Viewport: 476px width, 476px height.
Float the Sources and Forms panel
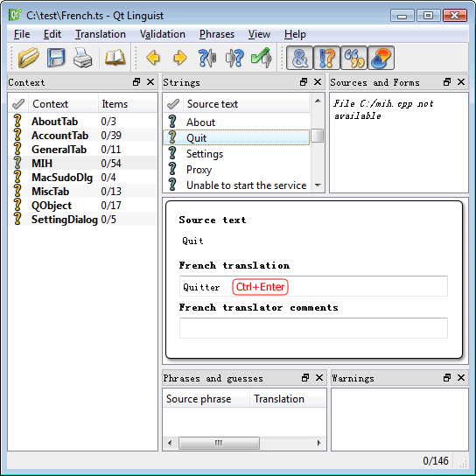(447, 82)
